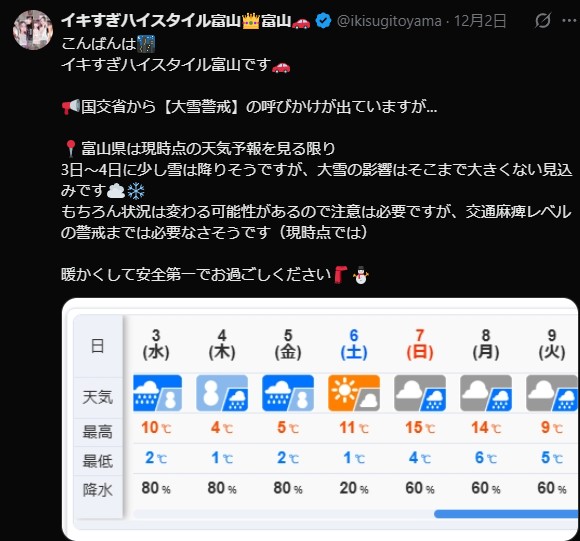Screen dimensions: 580x541
Task: Click Thursday's snowman weather icon
Action: pos(222,393)
